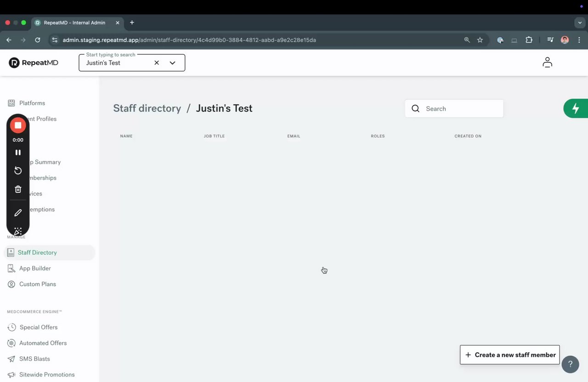The height and width of the screenshot is (382, 588).
Task: Clear the Justin's Test selection
Action: [x=157, y=63]
